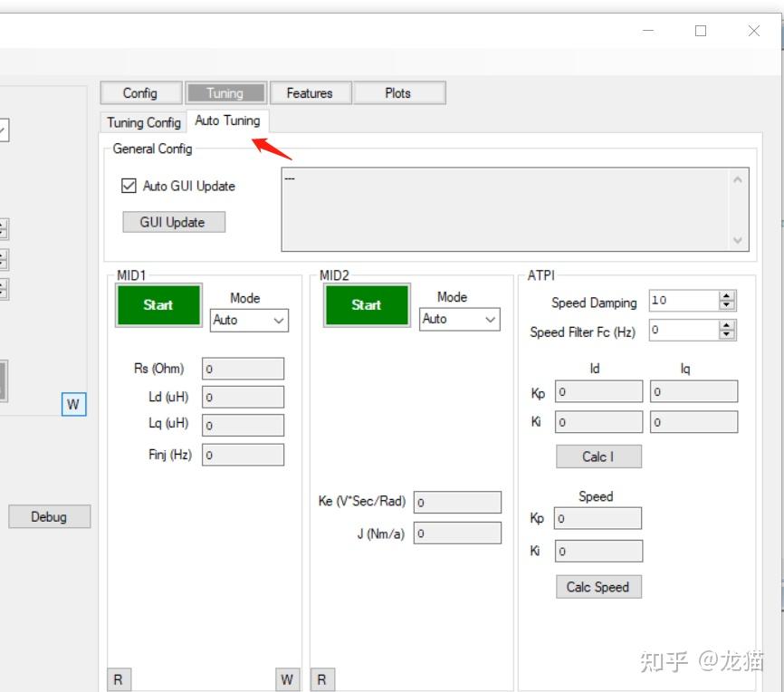Click the Calc Speed button
The image size is (784, 692).
tap(598, 587)
